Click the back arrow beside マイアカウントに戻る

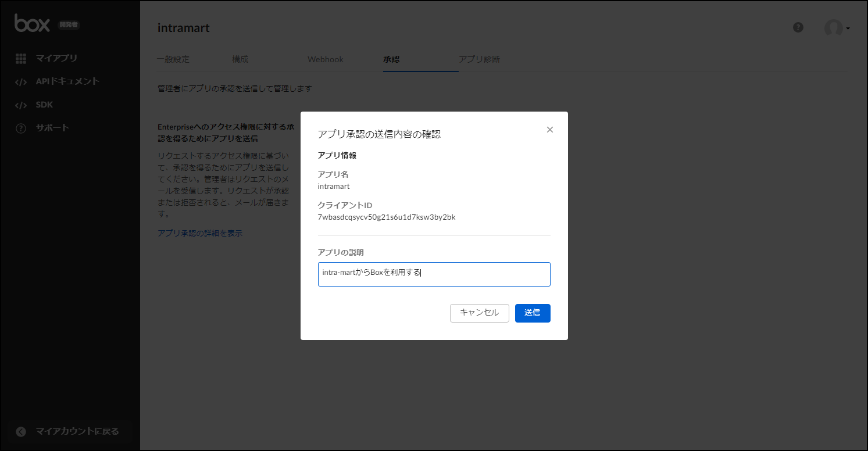pos(21,431)
